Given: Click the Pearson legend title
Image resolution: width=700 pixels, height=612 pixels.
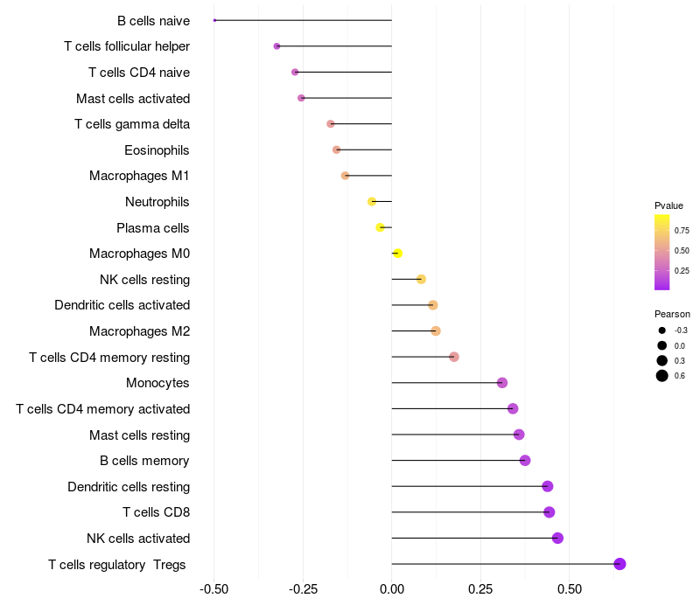Looking at the screenshot, I should click(x=672, y=314).
